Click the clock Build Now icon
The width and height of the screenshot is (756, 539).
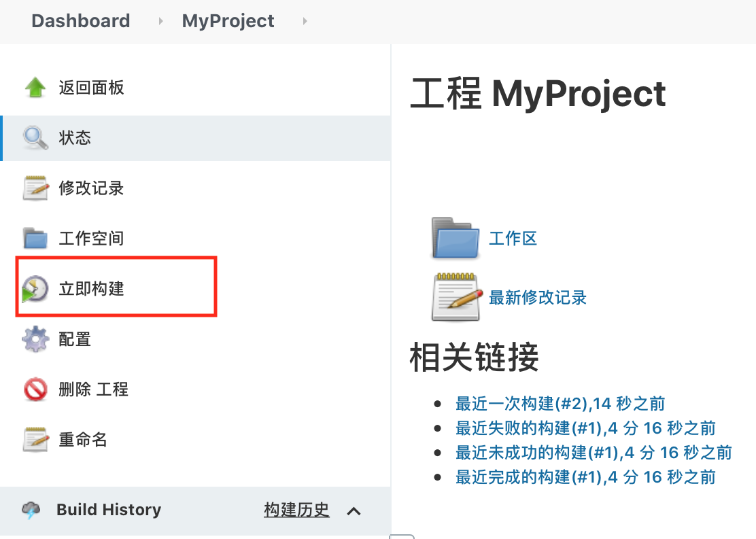(x=34, y=289)
